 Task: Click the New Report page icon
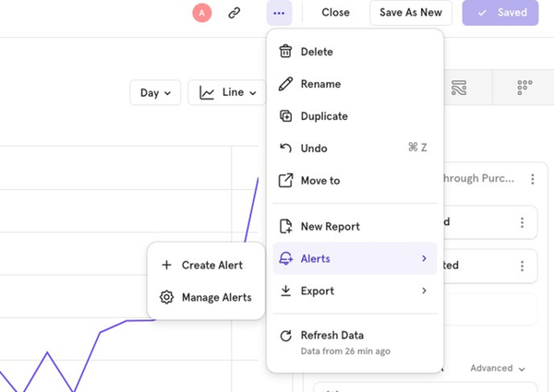click(285, 226)
